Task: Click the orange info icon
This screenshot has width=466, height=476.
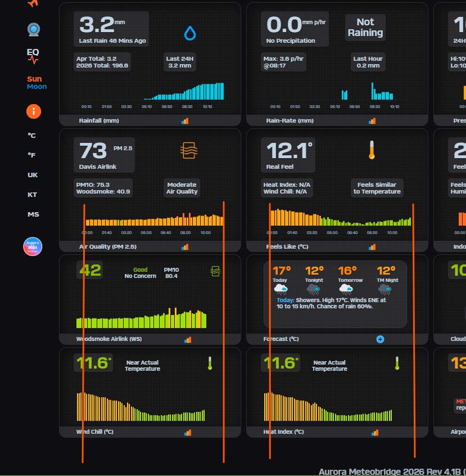Action: (33, 111)
